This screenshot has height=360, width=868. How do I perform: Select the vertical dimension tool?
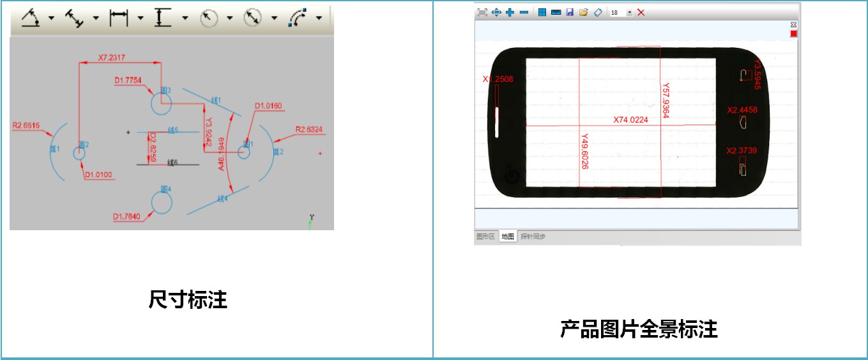pyautogui.click(x=163, y=17)
